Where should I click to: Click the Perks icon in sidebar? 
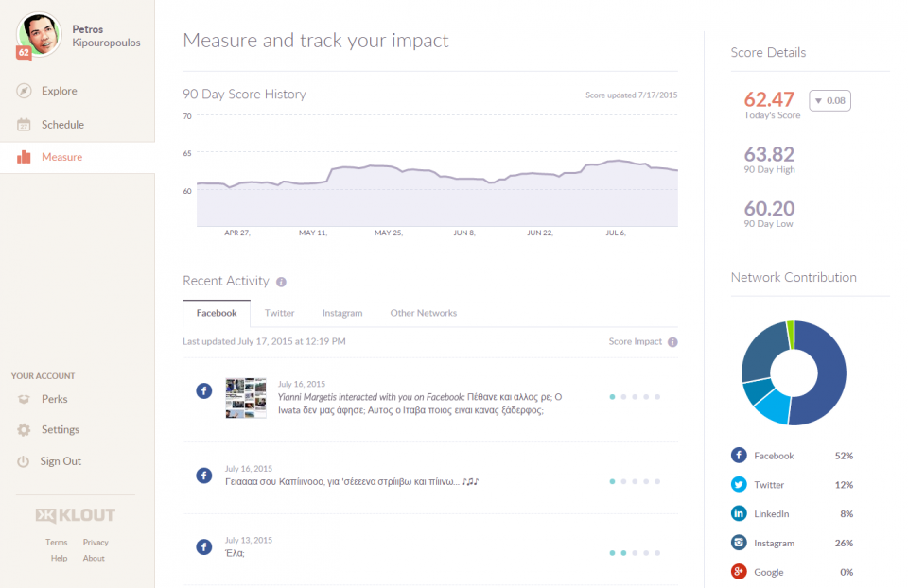point(24,400)
